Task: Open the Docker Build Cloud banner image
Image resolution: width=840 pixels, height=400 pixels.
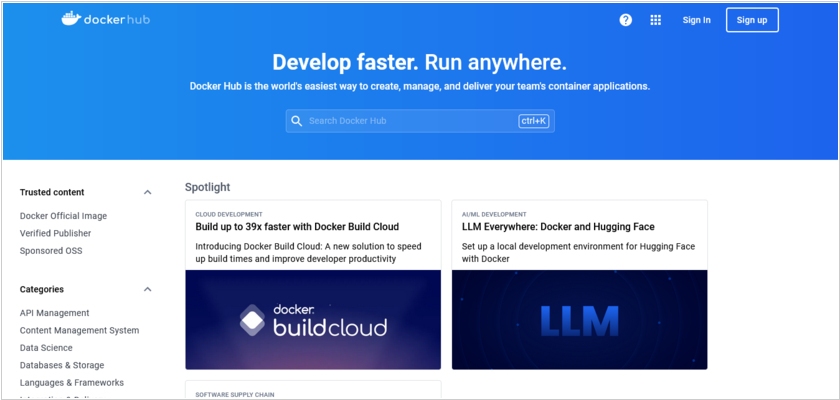Action: tap(313, 320)
